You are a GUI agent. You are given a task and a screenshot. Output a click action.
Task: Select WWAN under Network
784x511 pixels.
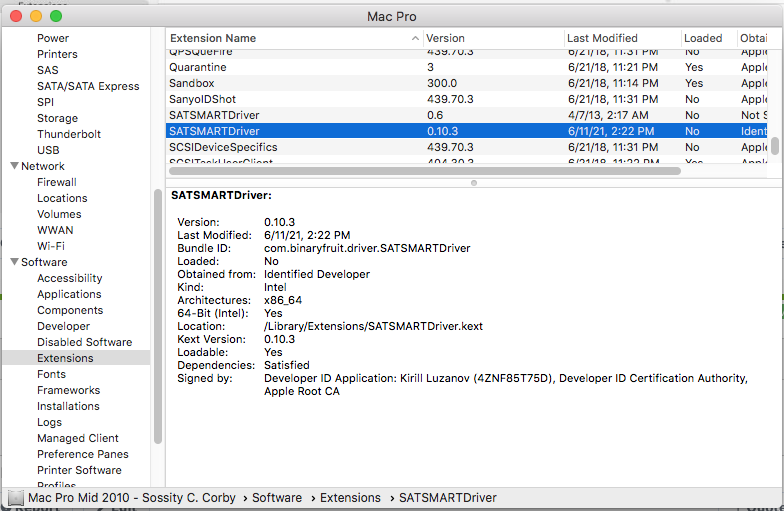55,230
